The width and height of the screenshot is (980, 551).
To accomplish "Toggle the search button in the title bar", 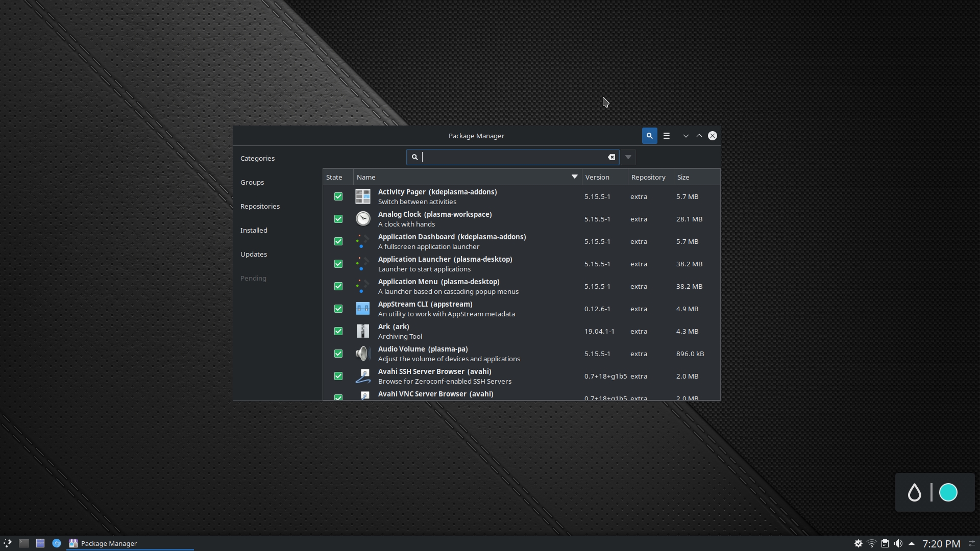I will click(x=649, y=136).
